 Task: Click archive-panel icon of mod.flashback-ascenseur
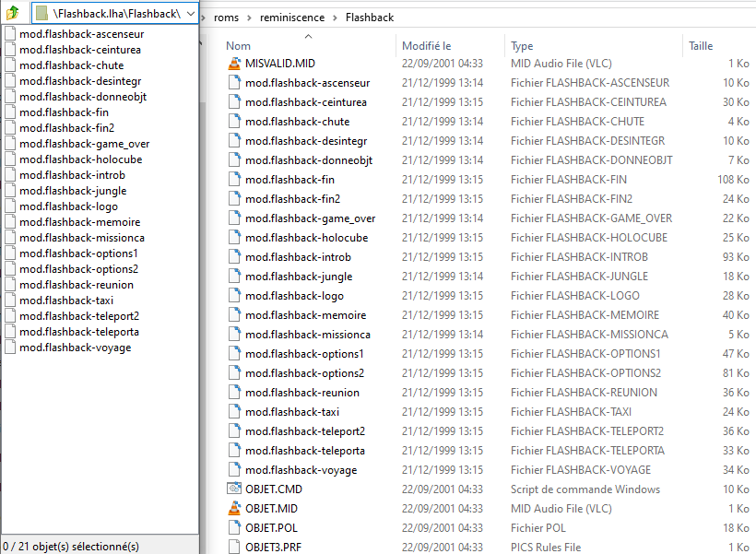pos(11,34)
